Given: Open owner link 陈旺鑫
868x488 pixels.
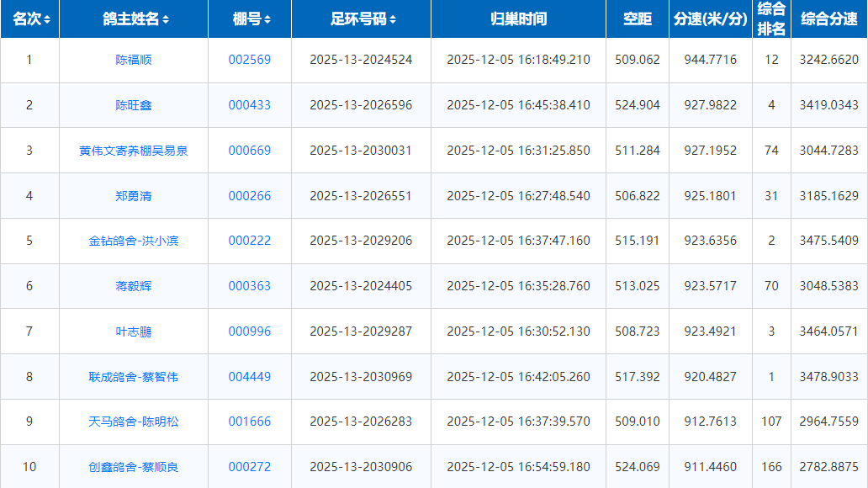Looking at the screenshot, I should (x=134, y=105).
